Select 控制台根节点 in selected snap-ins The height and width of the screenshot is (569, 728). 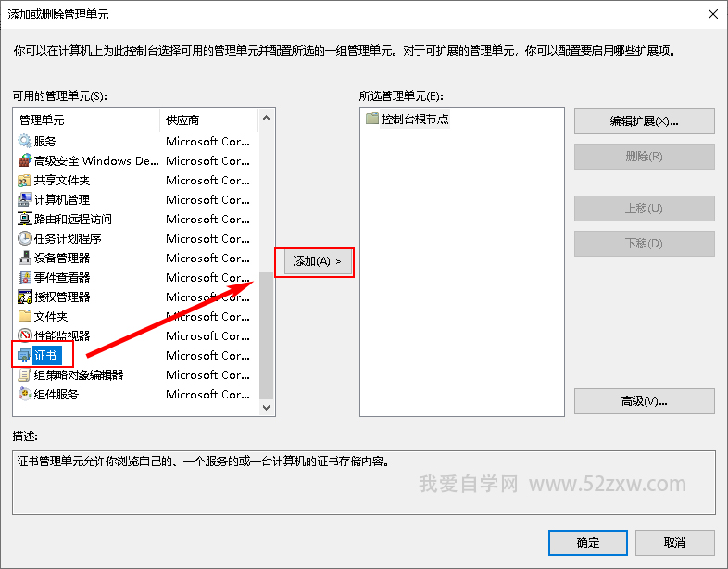[414, 120]
